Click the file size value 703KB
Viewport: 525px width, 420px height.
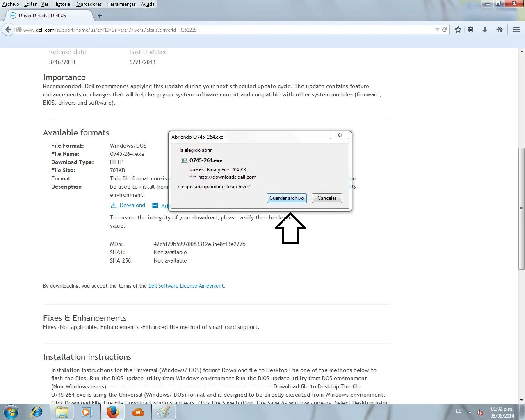118,171
